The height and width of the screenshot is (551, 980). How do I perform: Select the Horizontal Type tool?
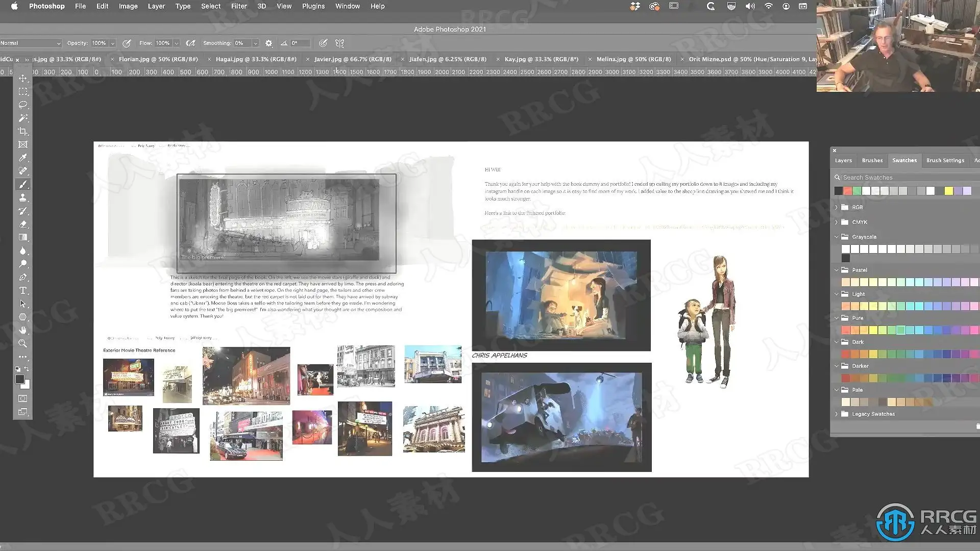(23, 291)
